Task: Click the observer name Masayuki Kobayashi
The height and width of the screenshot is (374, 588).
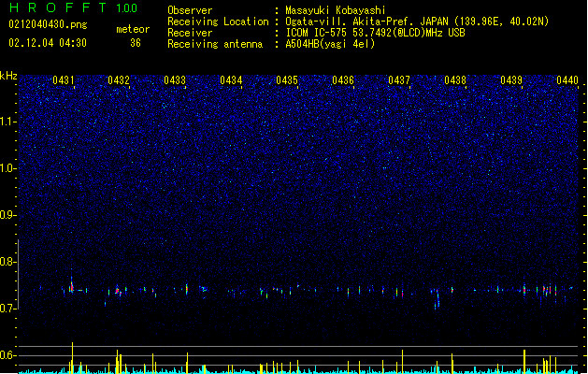Action: [336, 10]
